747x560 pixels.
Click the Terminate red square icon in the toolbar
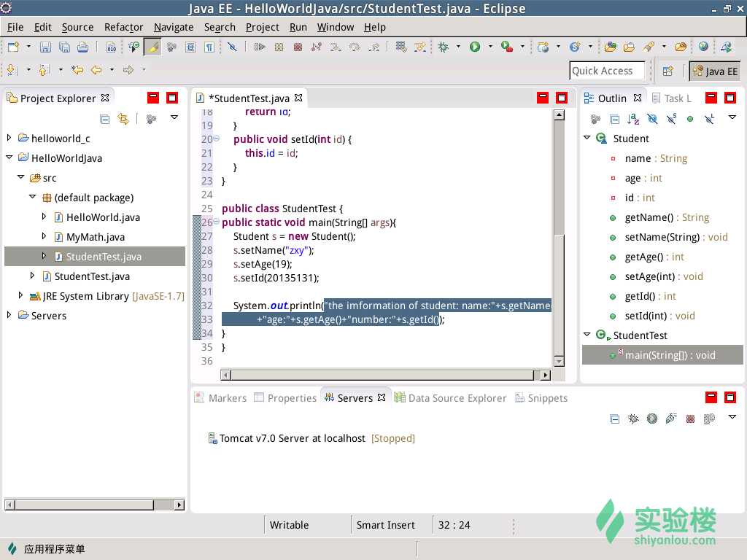pyautogui.click(x=298, y=47)
